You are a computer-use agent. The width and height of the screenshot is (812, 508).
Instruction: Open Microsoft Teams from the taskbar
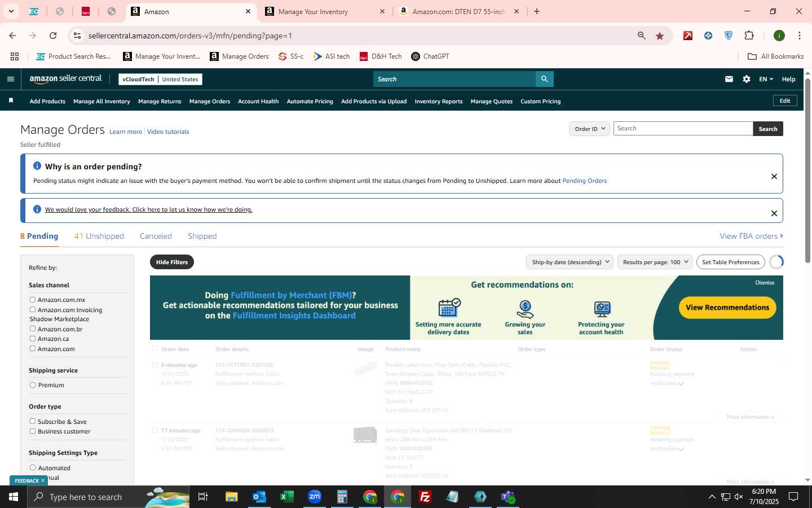point(508,497)
